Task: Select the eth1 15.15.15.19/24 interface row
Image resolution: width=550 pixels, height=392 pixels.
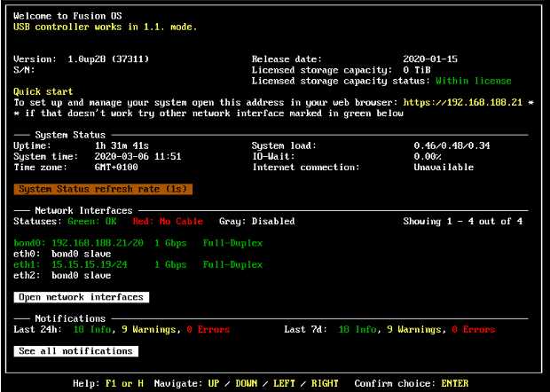Action: [138, 264]
